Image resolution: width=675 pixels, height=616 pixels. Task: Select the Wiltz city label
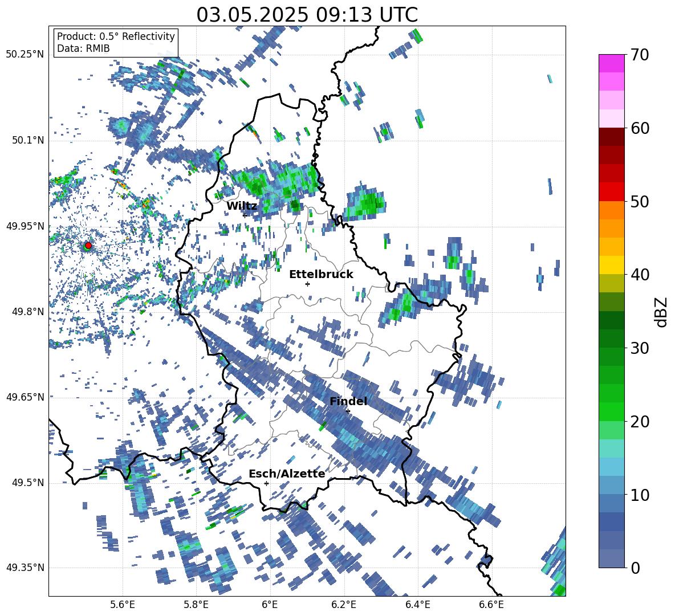click(242, 206)
